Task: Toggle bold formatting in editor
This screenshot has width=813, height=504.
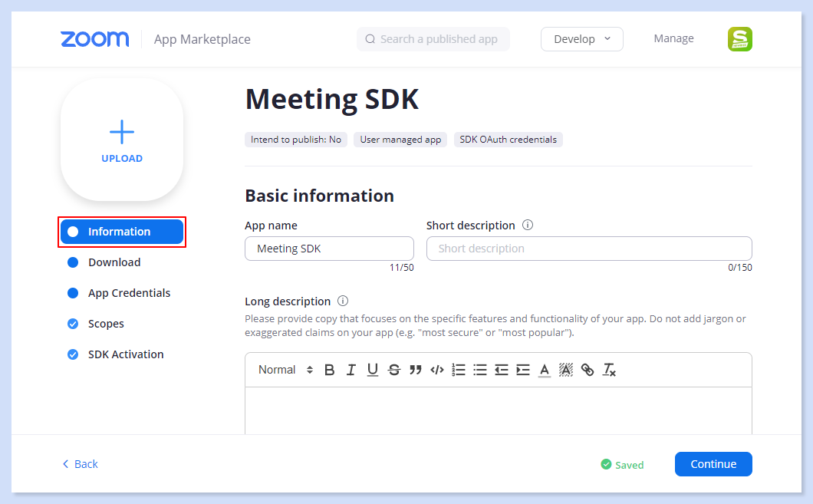Action: (329, 370)
